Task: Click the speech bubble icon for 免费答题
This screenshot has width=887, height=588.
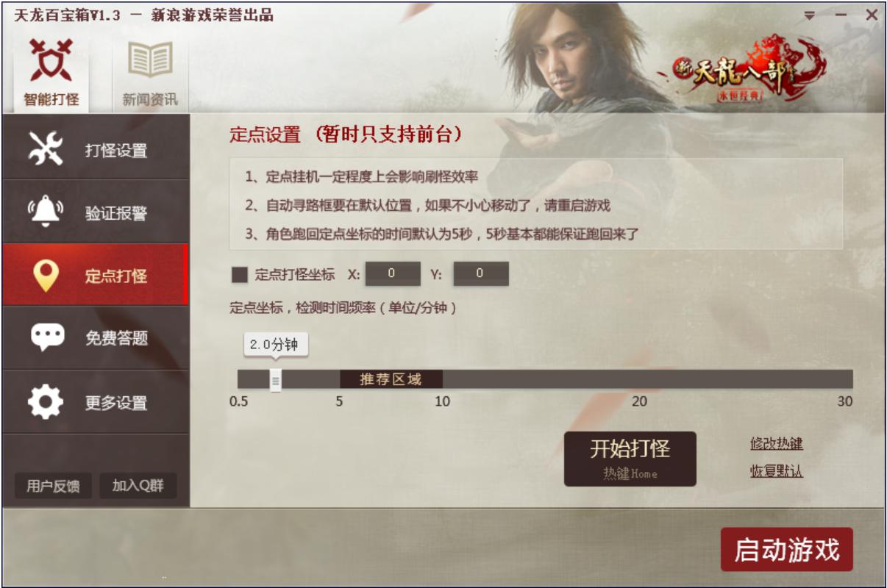Action: coord(47,338)
